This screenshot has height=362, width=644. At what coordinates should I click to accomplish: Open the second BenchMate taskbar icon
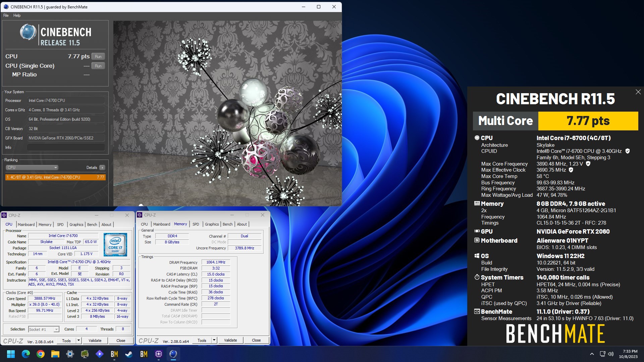[x=144, y=354]
